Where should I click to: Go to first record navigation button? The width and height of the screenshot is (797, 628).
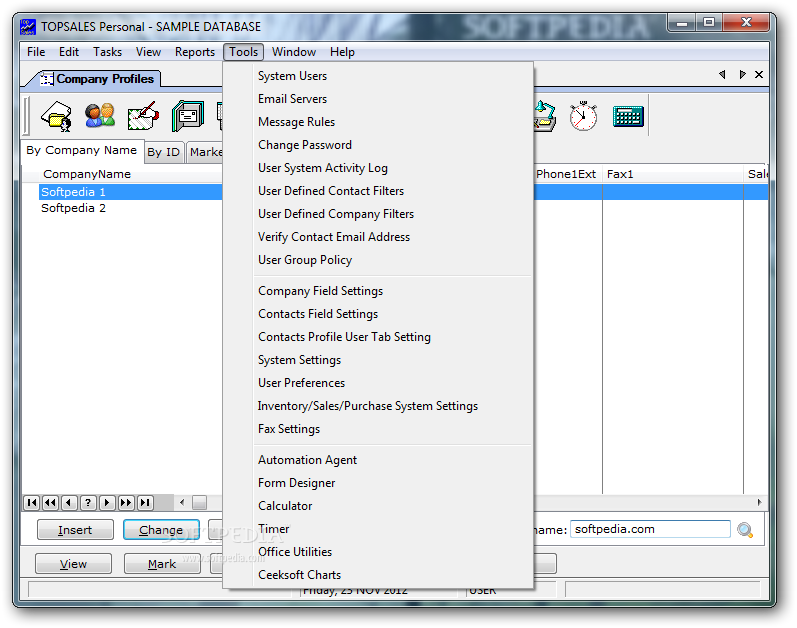tap(32, 503)
